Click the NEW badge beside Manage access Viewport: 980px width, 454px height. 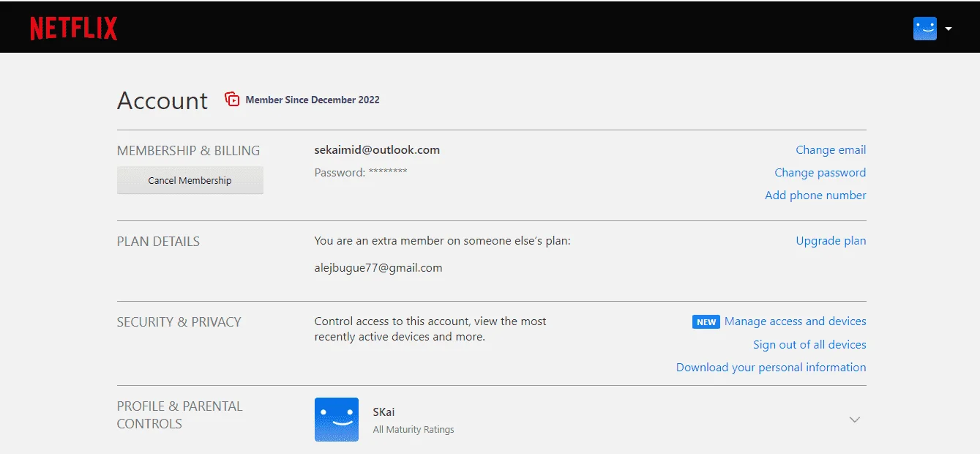(x=706, y=321)
